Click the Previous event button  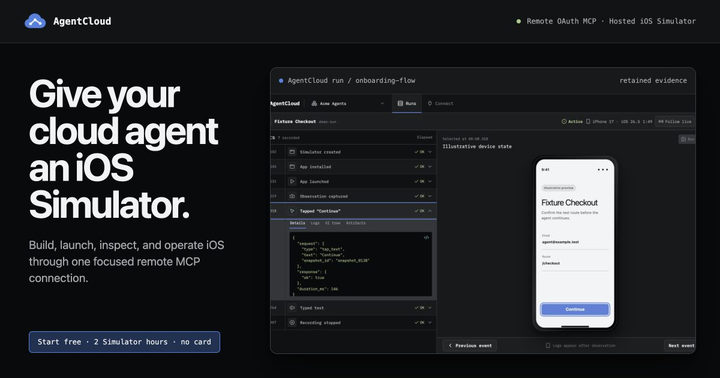(x=470, y=345)
